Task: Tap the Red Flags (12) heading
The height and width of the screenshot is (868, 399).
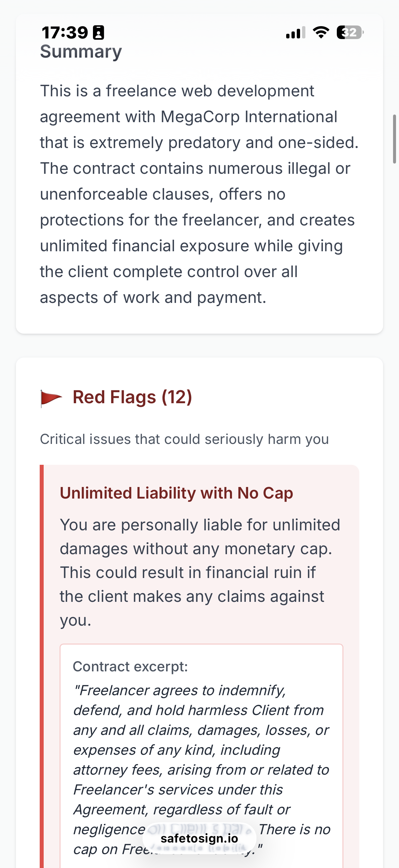Action: click(132, 397)
